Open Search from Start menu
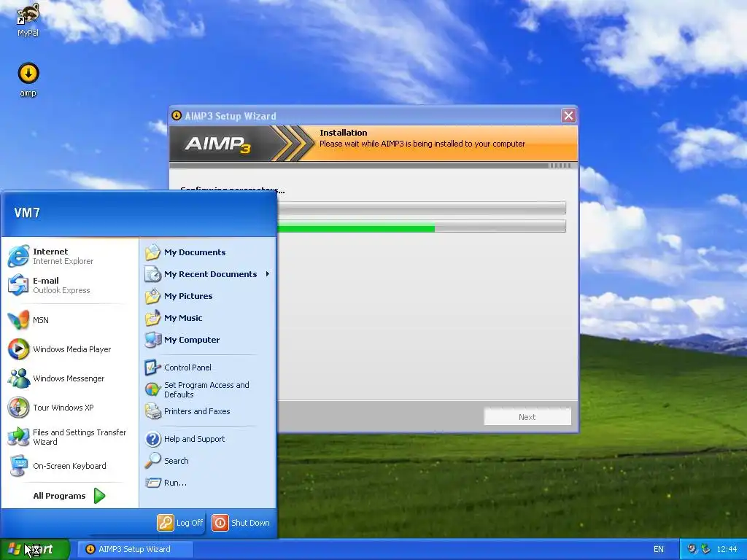Image resolution: width=747 pixels, height=560 pixels. [x=208, y=461]
